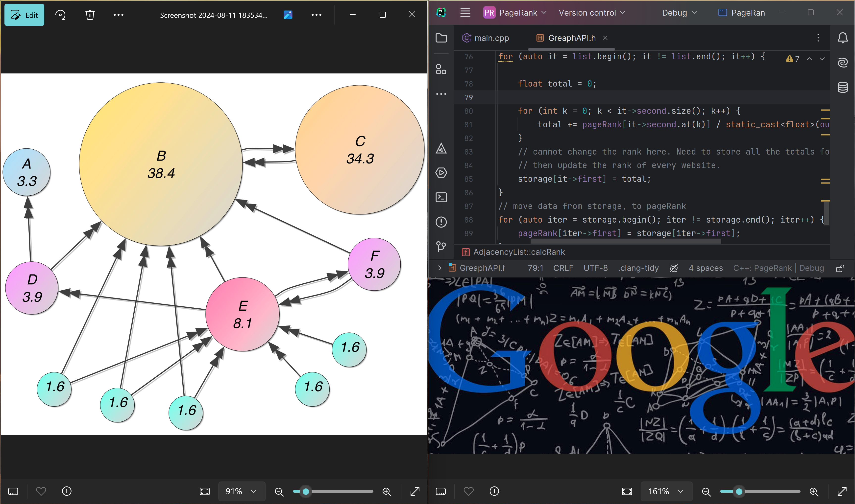The width and height of the screenshot is (855, 504).
Task: Open the PageRan run configuration selector
Action: pyautogui.click(x=742, y=13)
